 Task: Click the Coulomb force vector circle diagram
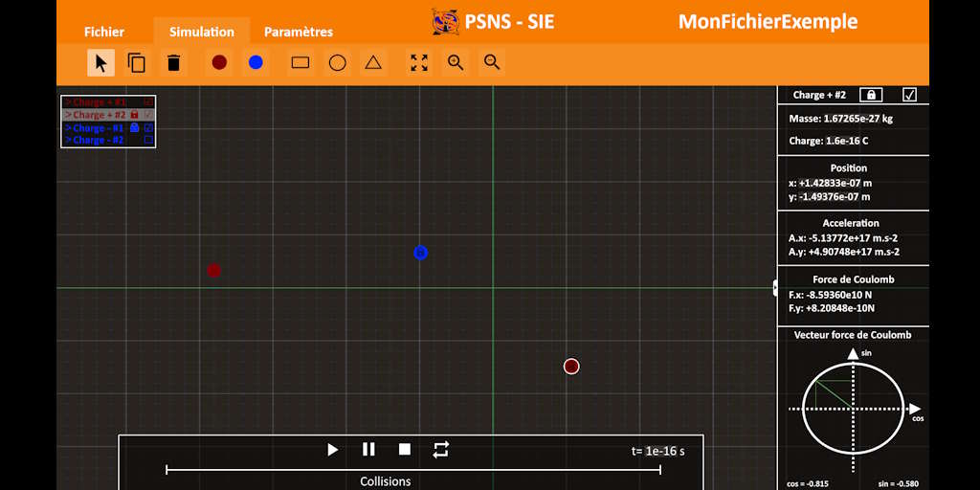click(853, 409)
